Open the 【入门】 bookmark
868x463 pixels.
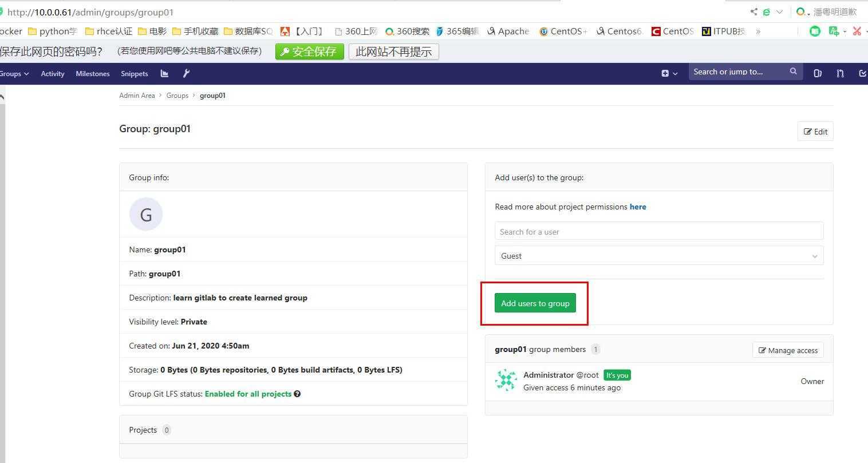pos(302,31)
